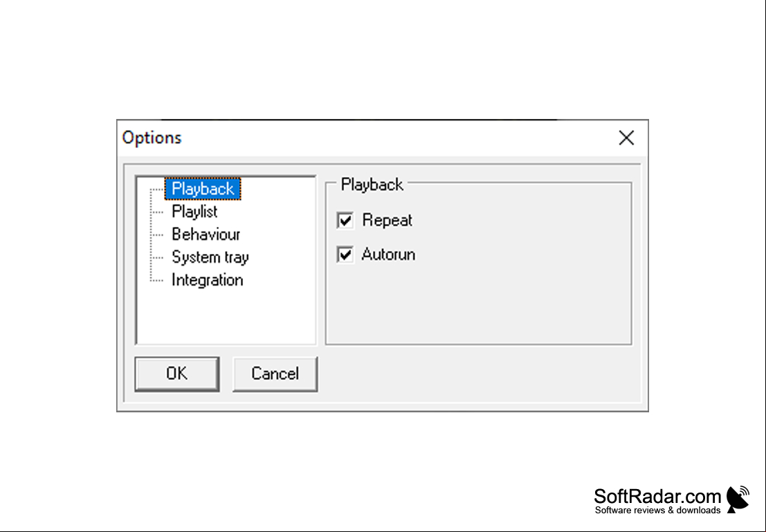This screenshot has width=766, height=532.
Task: Click the Software reviews & downloads tagline
Action: 657,511
